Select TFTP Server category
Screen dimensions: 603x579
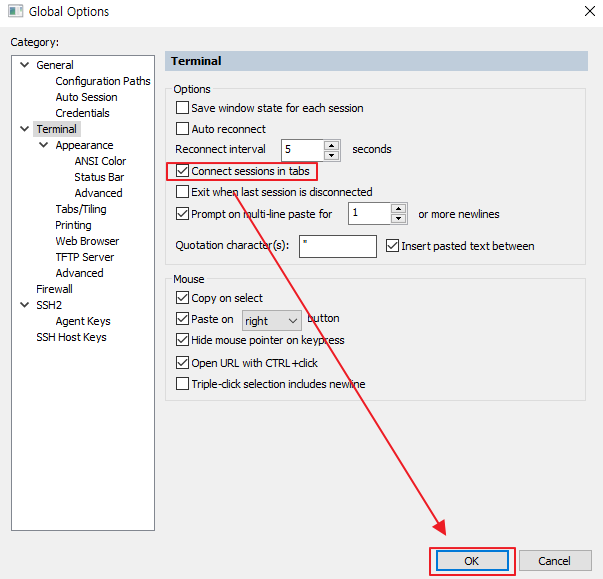click(x=85, y=257)
